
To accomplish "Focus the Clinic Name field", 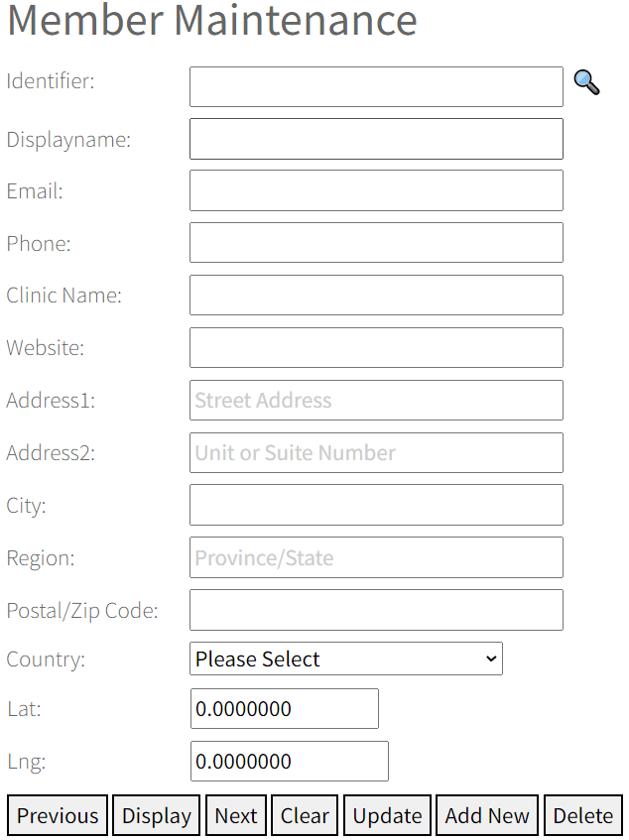I will [376, 296].
